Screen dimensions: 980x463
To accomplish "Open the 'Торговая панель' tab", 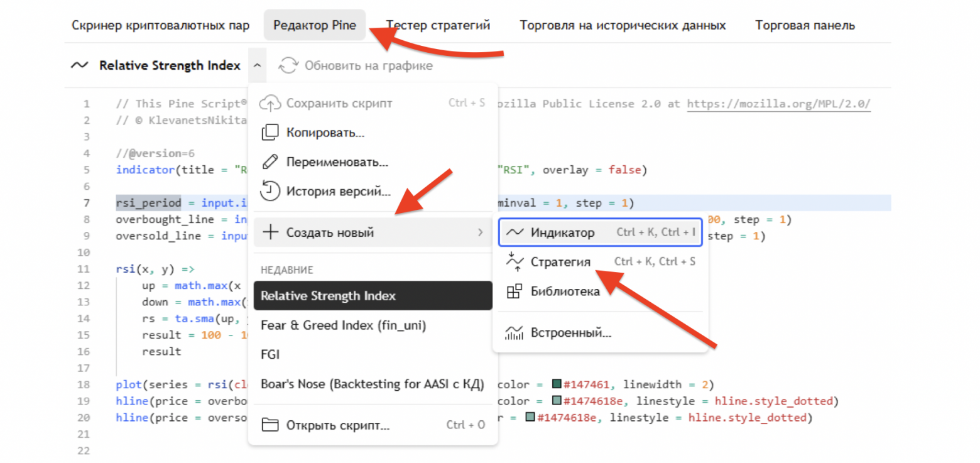I will (x=805, y=26).
